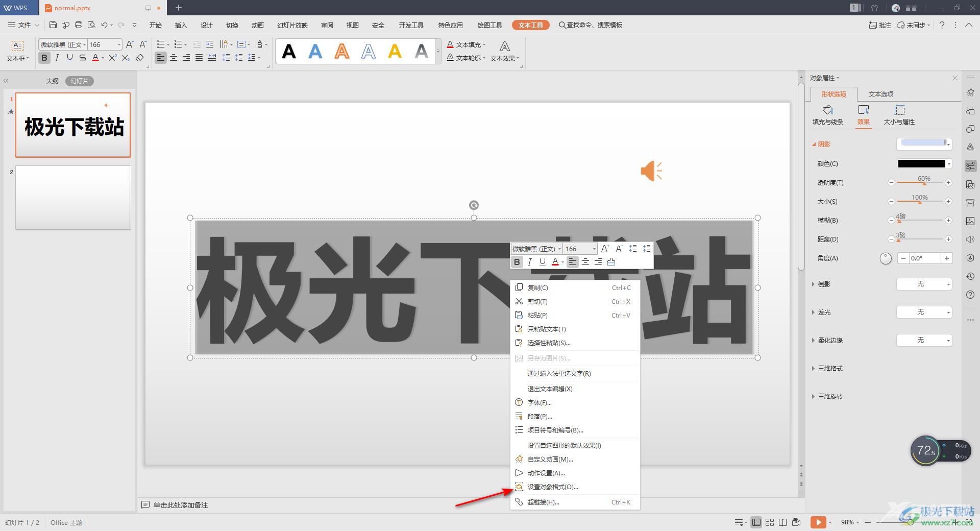Screen dimensions: 980x531
Task: Toggle bold in ribbon
Action: [44, 58]
